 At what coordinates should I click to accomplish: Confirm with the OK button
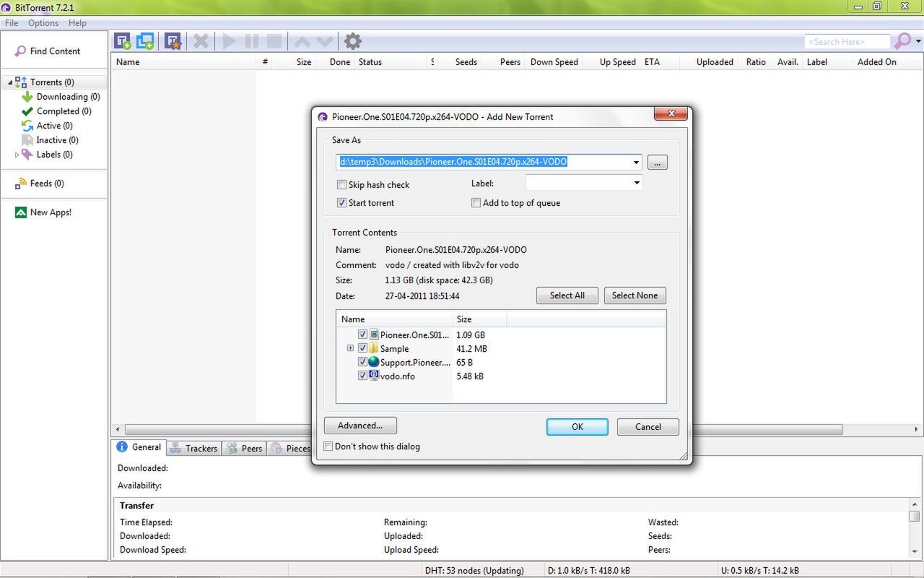(x=577, y=427)
